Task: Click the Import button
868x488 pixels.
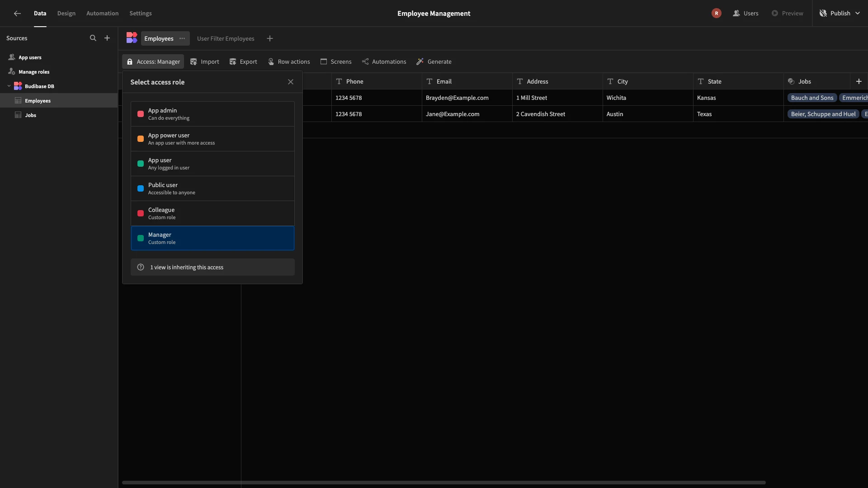Action: (205, 61)
